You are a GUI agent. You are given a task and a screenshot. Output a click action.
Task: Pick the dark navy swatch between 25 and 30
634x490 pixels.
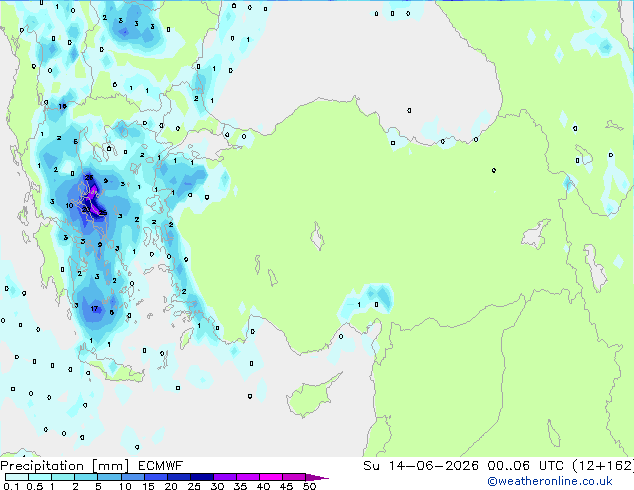click(x=201, y=477)
